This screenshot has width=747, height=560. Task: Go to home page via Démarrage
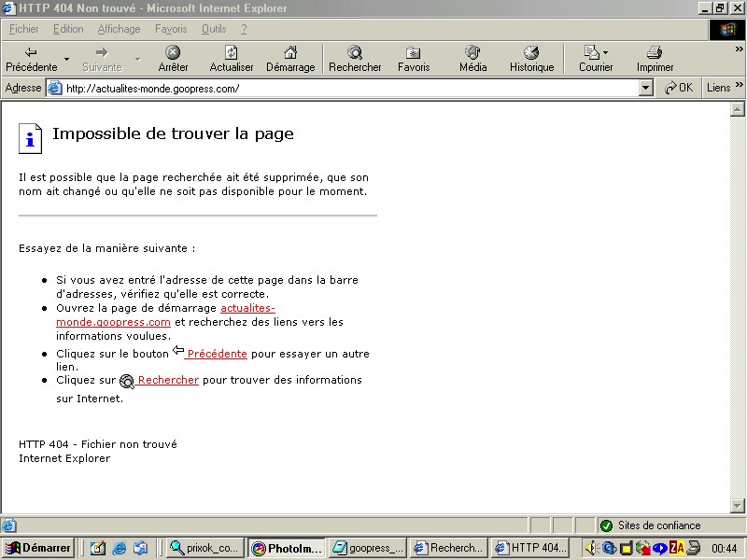[290, 59]
